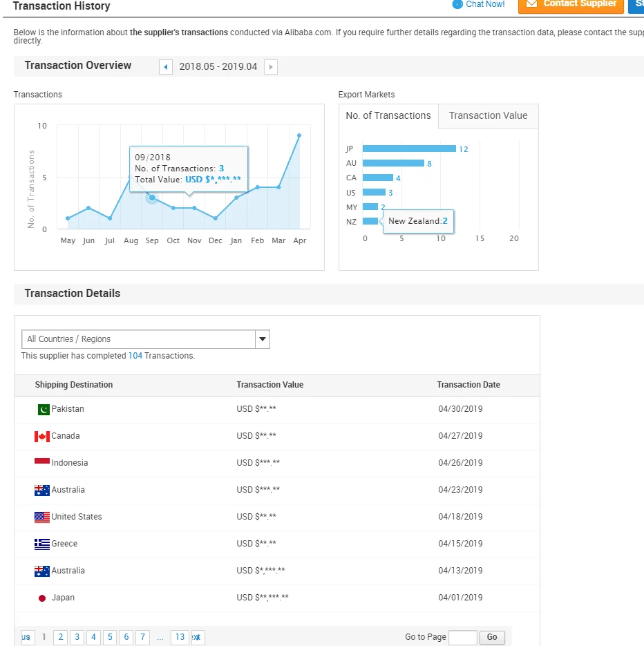Click the 104 Transactions count link
This screenshot has width=644, height=646.
click(x=135, y=356)
